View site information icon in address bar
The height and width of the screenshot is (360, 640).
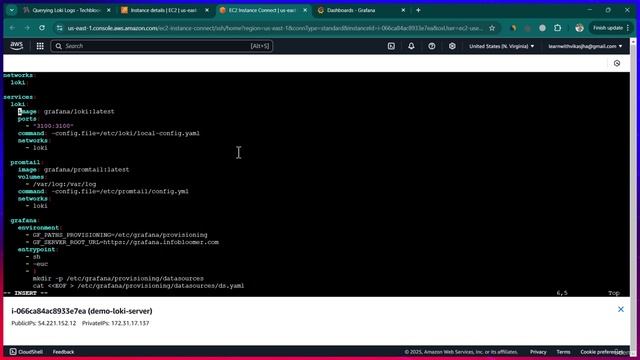[60, 28]
